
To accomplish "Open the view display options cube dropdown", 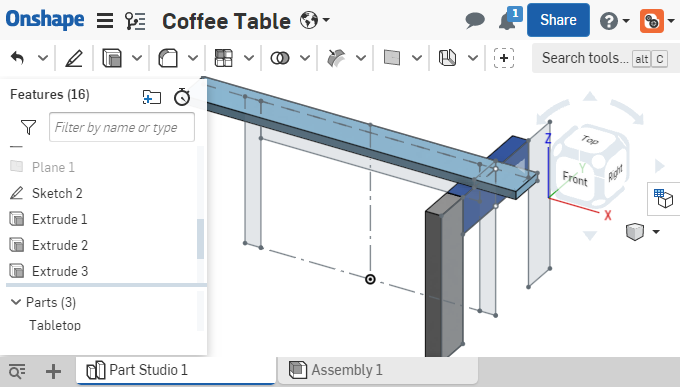I will click(643, 231).
